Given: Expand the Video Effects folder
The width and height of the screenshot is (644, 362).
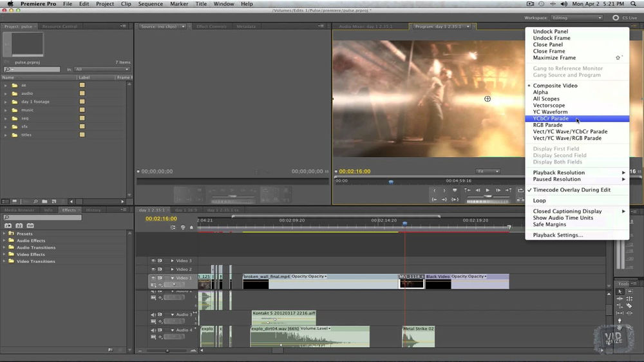Looking at the screenshot, I should pyautogui.click(x=5, y=254).
